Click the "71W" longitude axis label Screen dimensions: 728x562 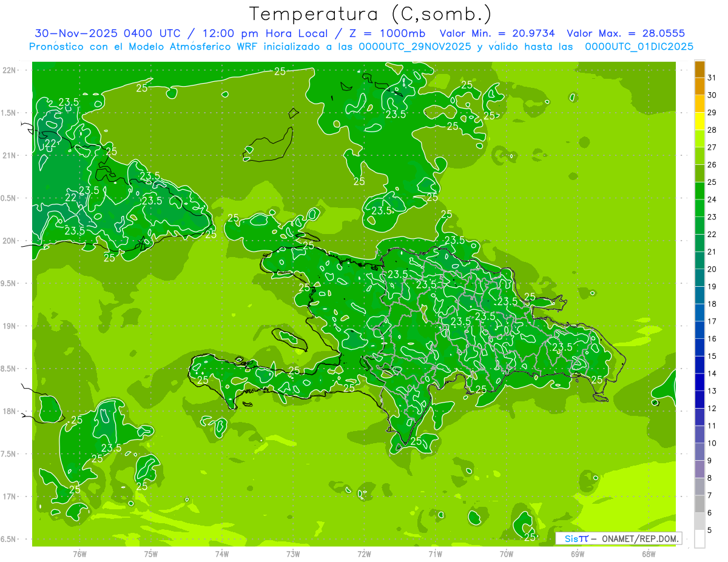(x=435, y=554)
